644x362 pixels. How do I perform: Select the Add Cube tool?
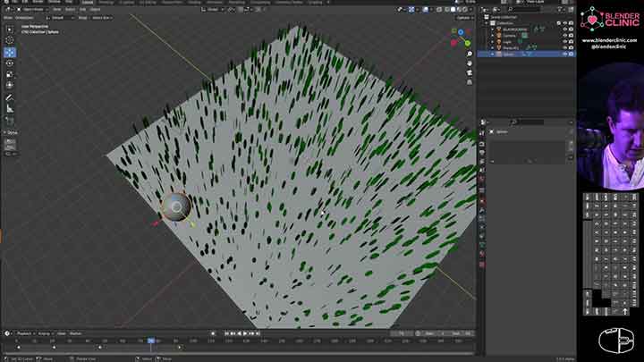click(10, 121)
